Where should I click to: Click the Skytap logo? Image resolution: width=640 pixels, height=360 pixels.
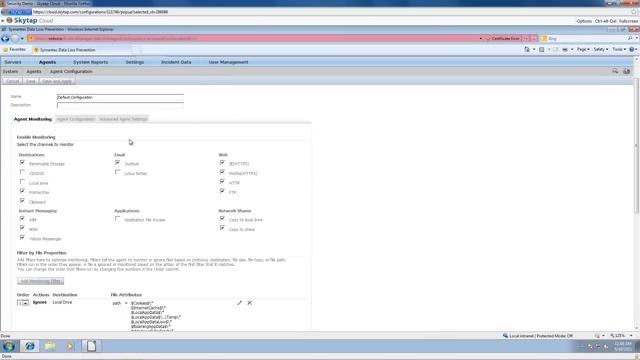coord(29,20)
